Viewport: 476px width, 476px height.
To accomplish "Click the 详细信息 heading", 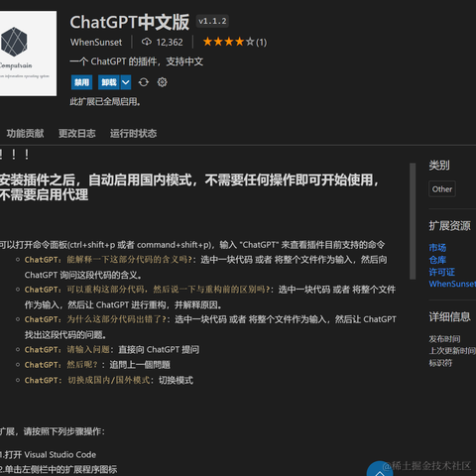I will 449,317.
